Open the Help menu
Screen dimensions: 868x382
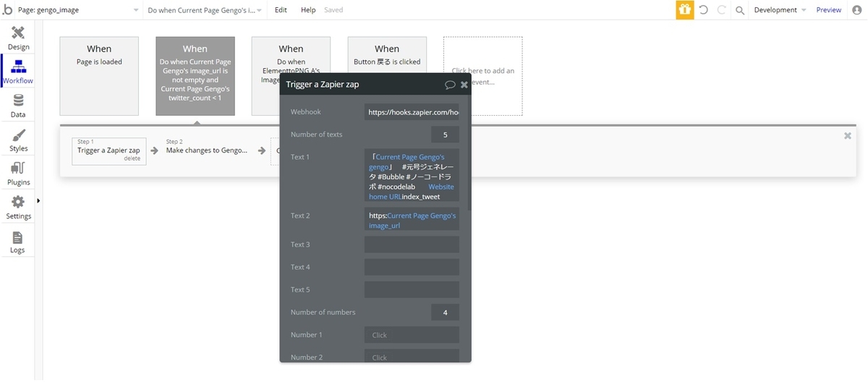pos(308,10)
